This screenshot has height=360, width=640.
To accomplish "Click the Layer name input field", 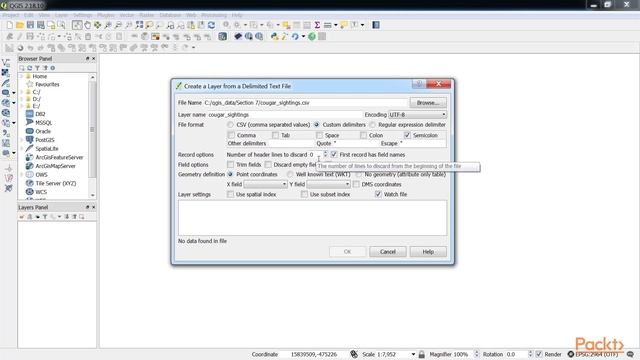I will tap(284, 115).
